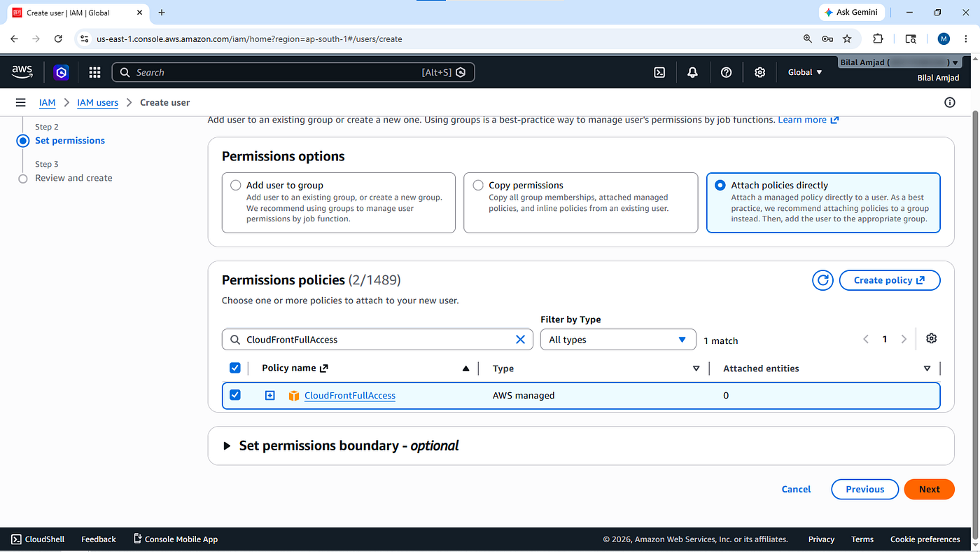Switch to the Create user browser tab
Screen dimensions: 980x552
[x=78, y=13]
